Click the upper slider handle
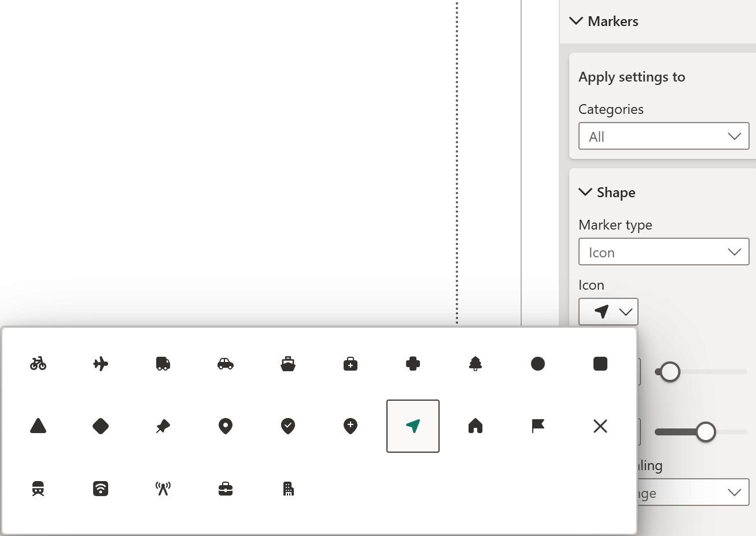Image resolution: width=756 pixels, height=536 pixels. [670, 372]
